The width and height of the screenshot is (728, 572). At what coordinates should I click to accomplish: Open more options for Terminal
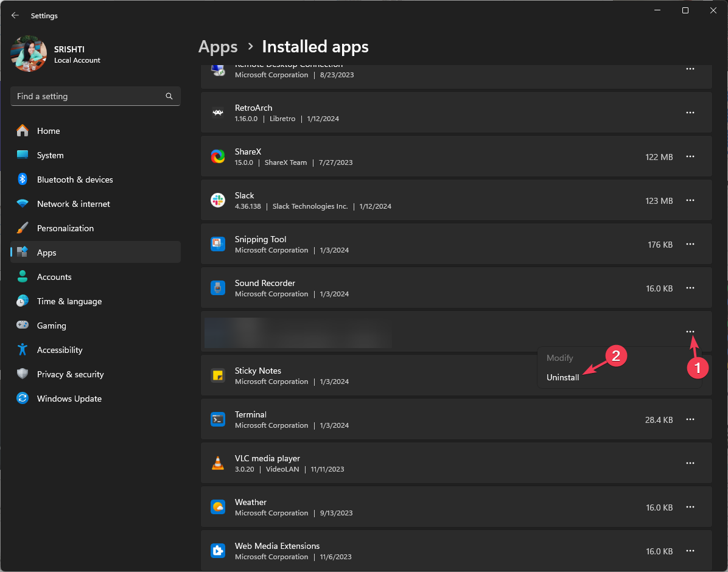tap(690, 419)
